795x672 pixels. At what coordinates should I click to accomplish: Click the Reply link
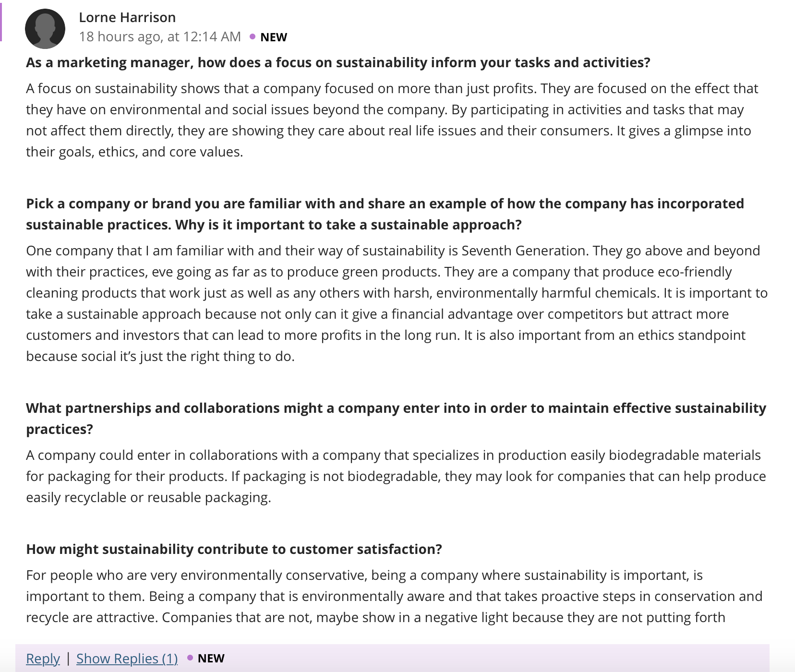[43, 658]
